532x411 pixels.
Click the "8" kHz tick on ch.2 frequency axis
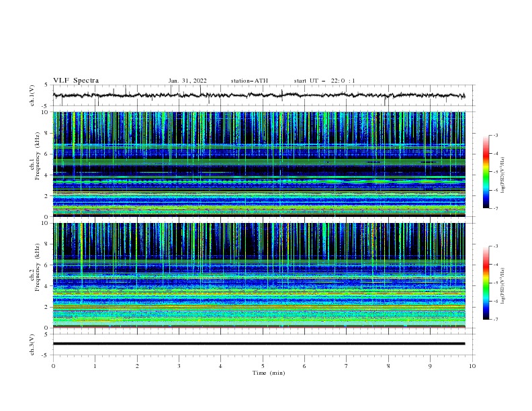click(47, 244)
